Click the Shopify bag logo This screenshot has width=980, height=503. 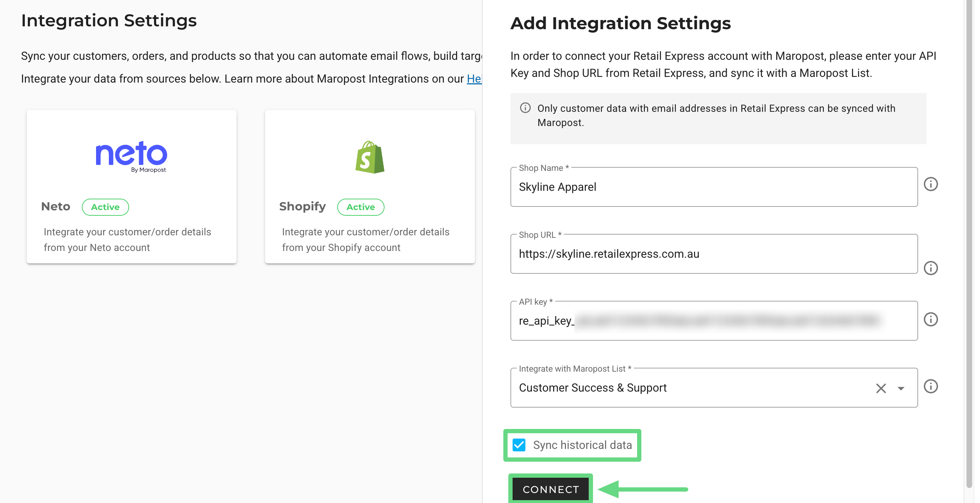pos(369,157)
